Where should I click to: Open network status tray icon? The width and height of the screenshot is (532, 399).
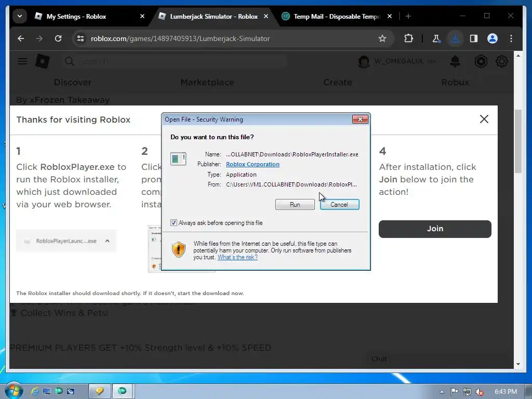pyautogui.click(x=467, y=392)
